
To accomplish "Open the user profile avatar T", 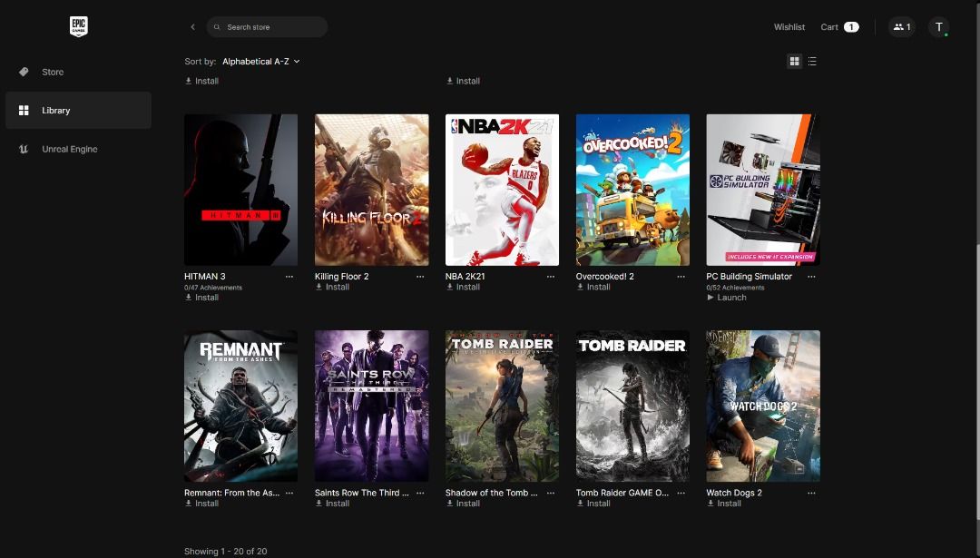I will (x=939, y=27).
